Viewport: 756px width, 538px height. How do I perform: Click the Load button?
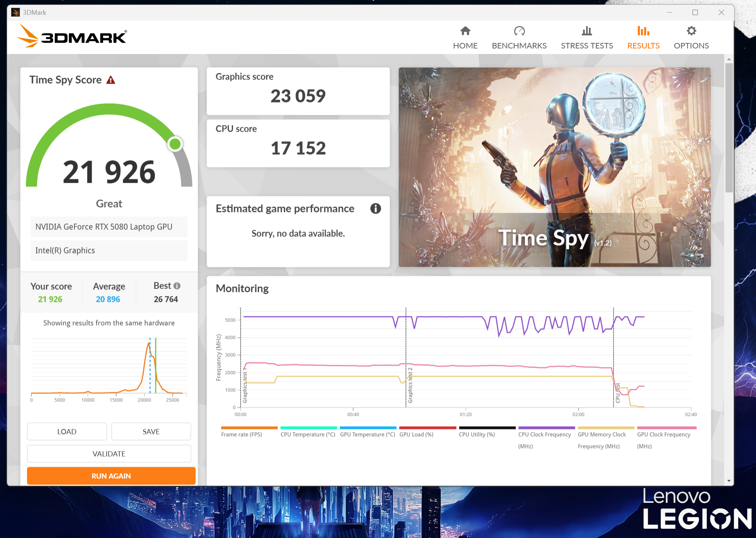[67, 431]
